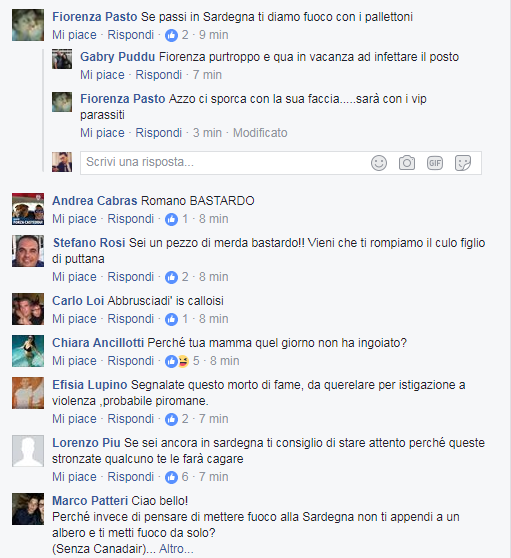View likes on Lorenzo Piu's comment
Viewport: 511px width, 558px height.
[177, 477]
